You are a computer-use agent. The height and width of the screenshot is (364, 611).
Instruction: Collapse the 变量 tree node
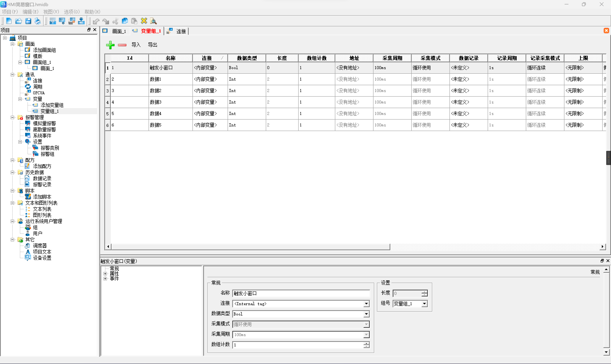pyautogui.click(x=20, y=99)
